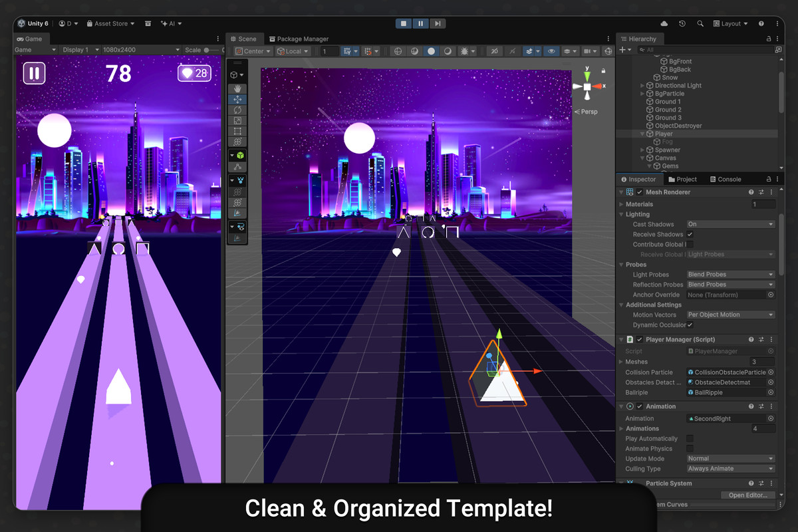798x532 pixels.
Task: Open the 1080x2400 resolution dropdown
Action: click(141, 50)
